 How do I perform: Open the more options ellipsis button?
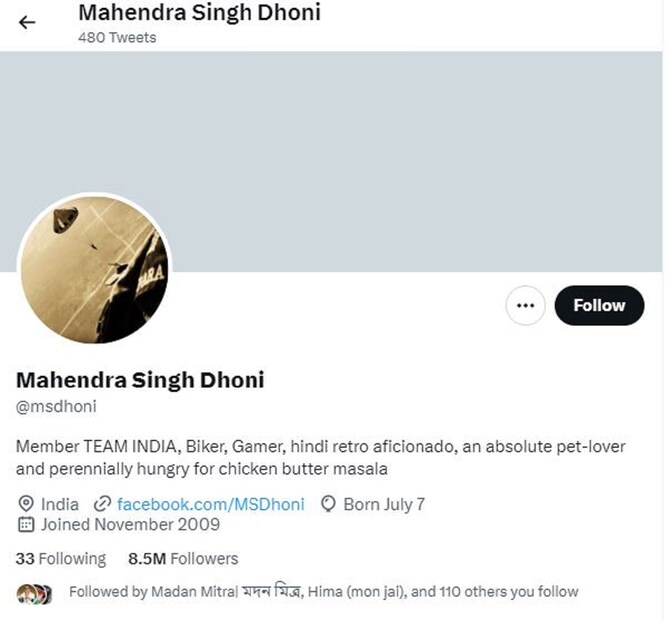click(x=526, y=305)
